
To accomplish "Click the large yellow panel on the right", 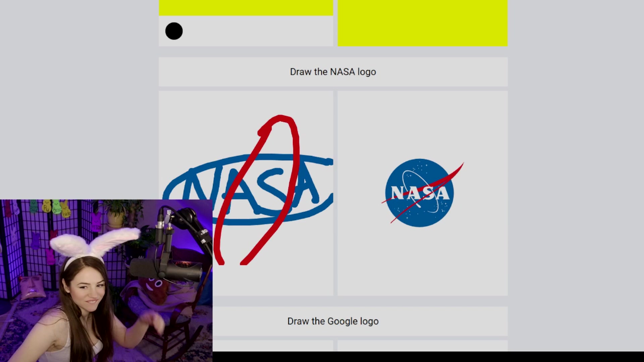I will coord(422,23).
